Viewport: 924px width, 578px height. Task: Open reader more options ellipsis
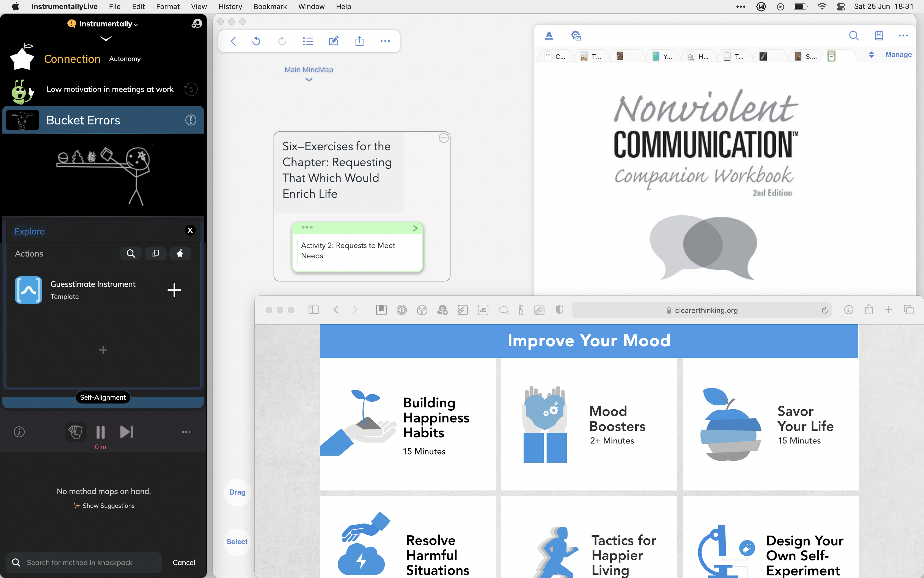tap(903, 36)
